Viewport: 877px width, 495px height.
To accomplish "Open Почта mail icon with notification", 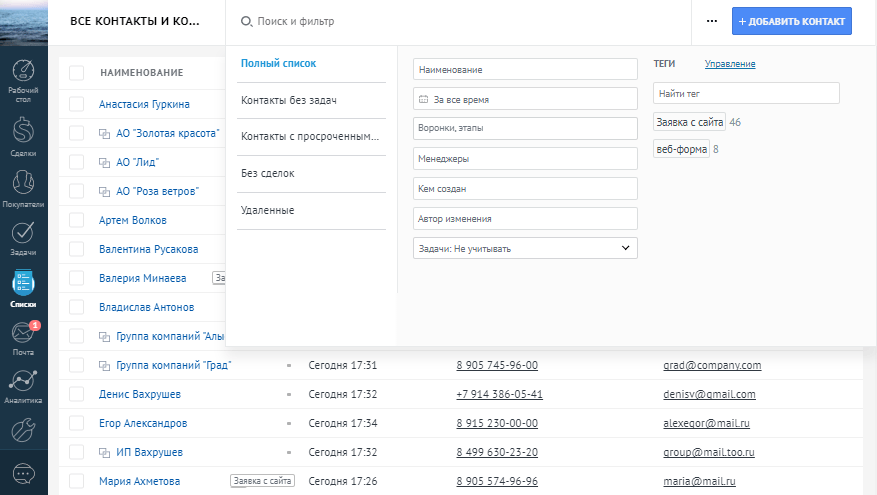I will [24, 338].
